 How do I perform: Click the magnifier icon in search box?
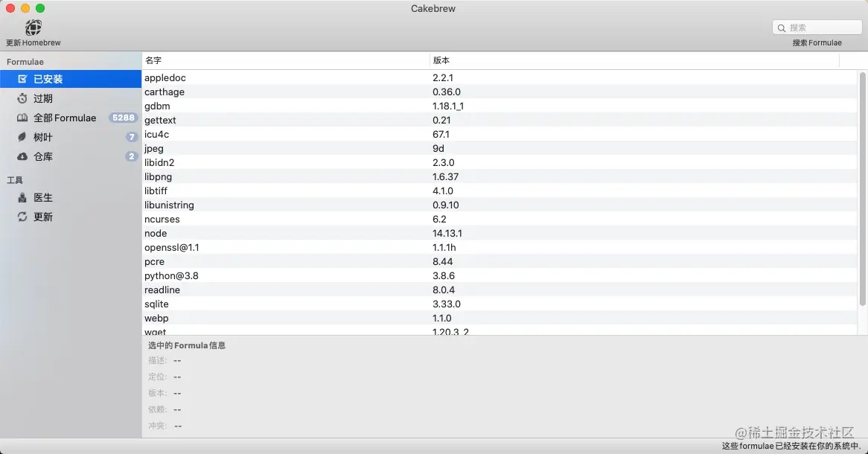tap(782, 28)
